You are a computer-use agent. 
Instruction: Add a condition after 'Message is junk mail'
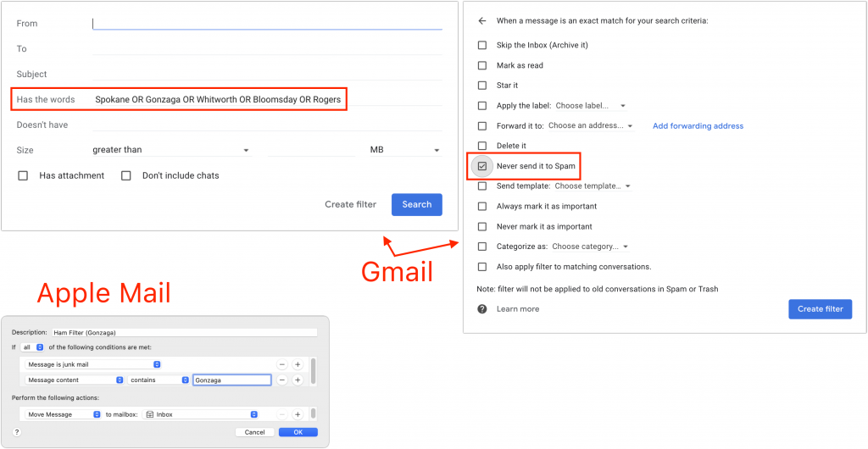pos(298,364)
